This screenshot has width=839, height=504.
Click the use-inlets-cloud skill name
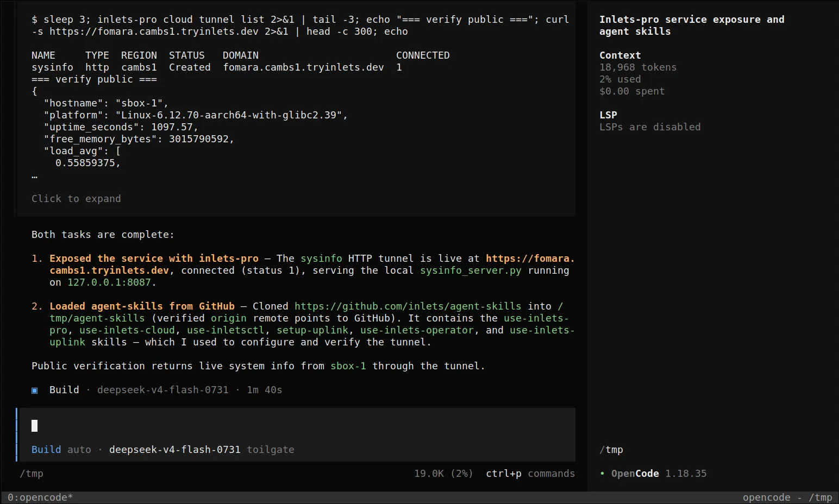[127, 330]
